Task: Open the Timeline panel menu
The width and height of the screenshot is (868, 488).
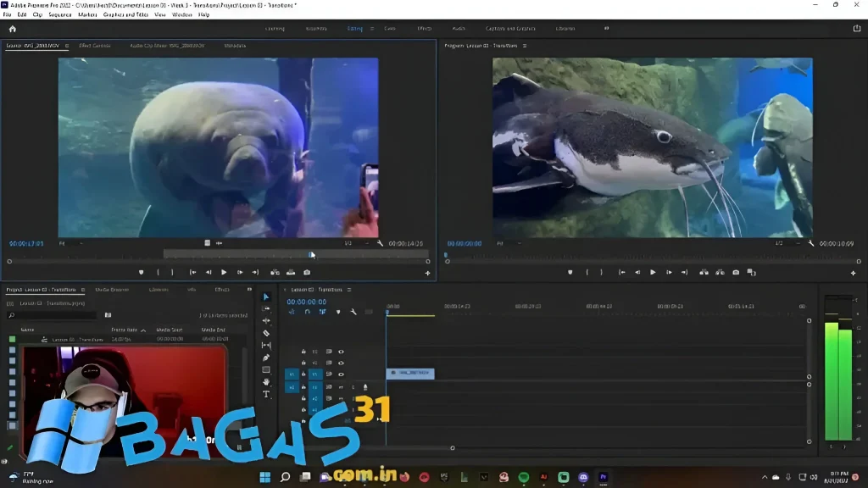Action: 348,290
